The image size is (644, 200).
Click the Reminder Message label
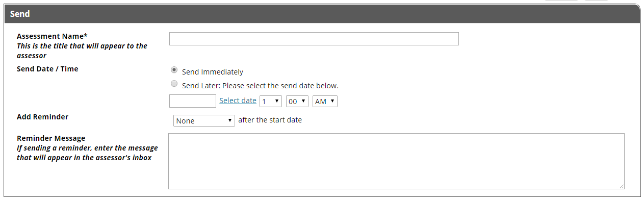[51, 138]
